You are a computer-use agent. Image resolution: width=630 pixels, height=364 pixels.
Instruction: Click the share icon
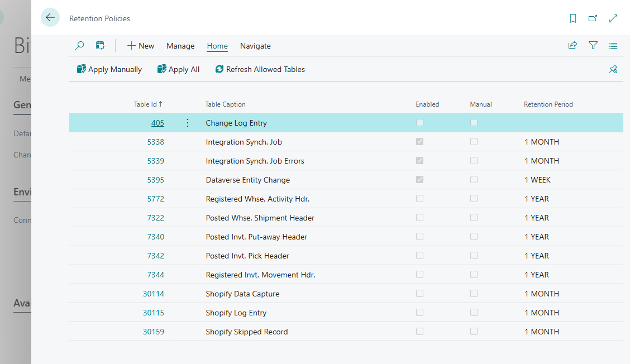pyautogui.click(x=572, y=45)
